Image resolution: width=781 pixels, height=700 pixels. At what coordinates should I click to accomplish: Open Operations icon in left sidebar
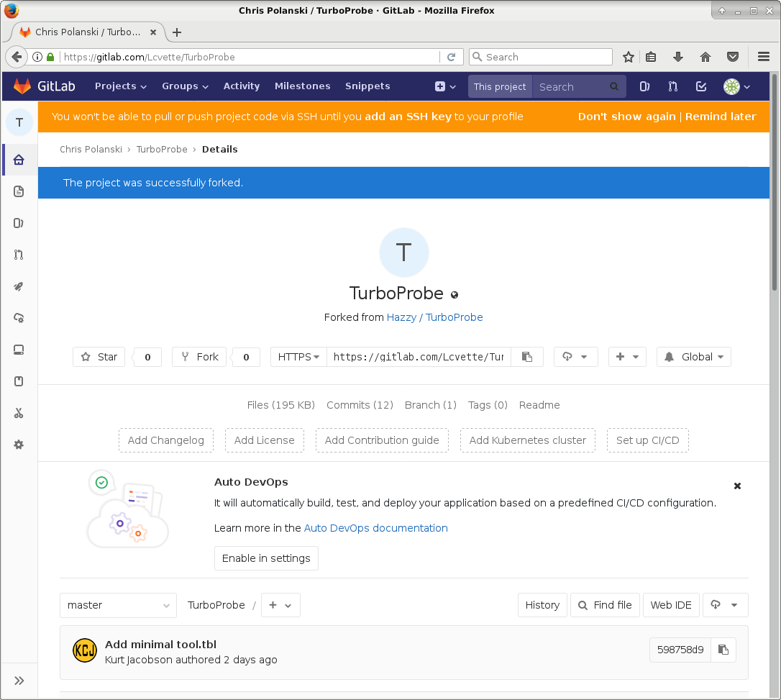(19, 318)
